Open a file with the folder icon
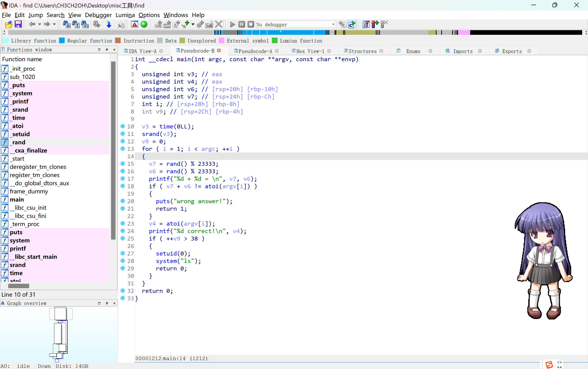Screen dimensions: 588x369 (9, 24)
